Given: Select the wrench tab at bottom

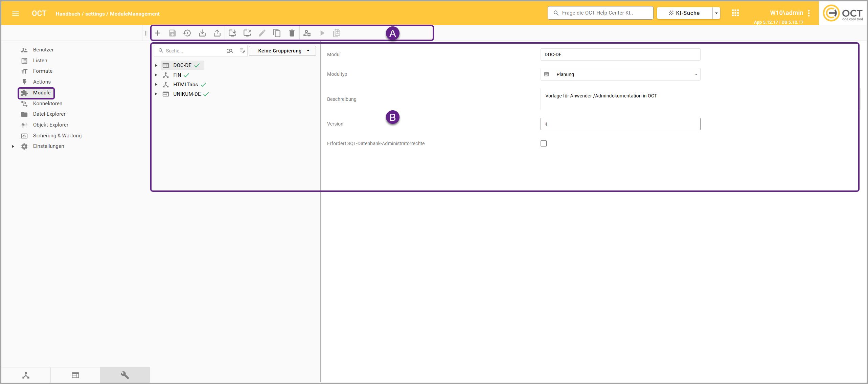Looking at the screenshot, I should pos(125,375).
